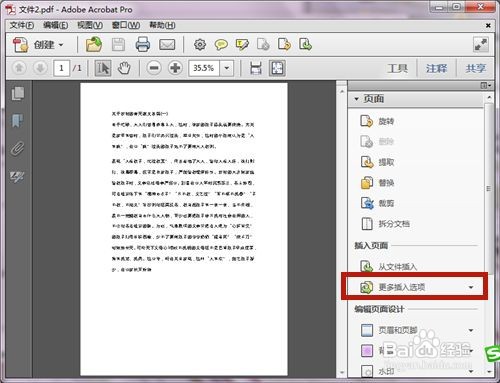500x383 pixels.
Task: Open the 编辑(E) menu
Action: [55, 25]
